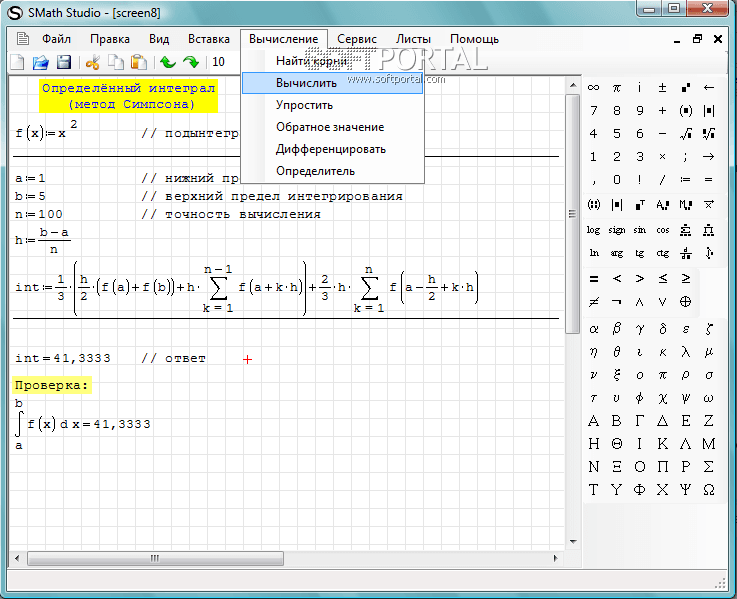Cut selection with the scissors icon
This screenshot has width=737, height=599.
point(93,62)
